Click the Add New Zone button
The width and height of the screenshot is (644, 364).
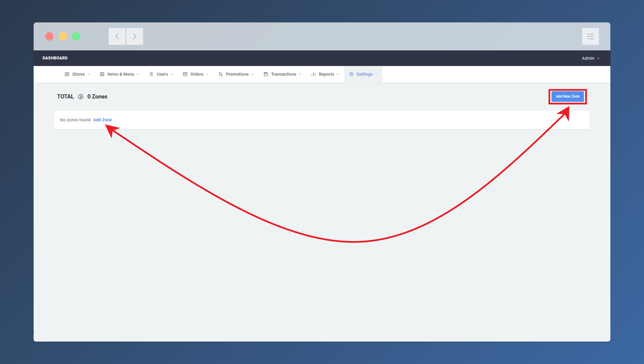click(568, 96)
